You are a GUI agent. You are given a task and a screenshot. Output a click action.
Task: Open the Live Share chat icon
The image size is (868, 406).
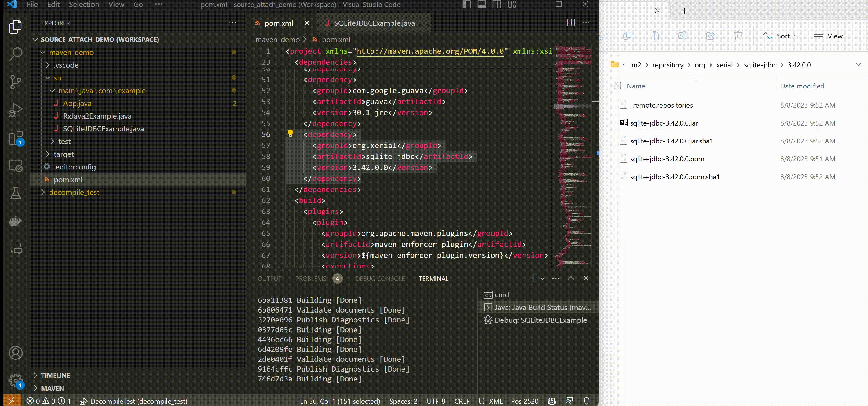(x=15, y=249)
